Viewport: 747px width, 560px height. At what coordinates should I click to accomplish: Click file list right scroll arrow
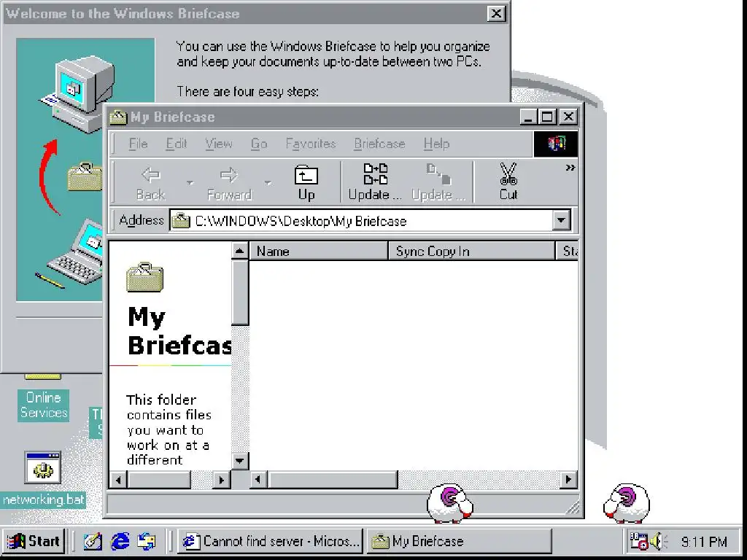(x=568, y=480)
